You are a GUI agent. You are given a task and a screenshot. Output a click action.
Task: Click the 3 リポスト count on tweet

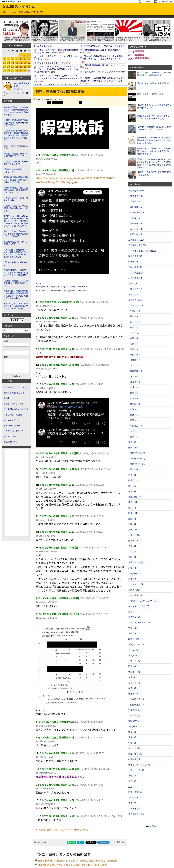click(45, 270)
